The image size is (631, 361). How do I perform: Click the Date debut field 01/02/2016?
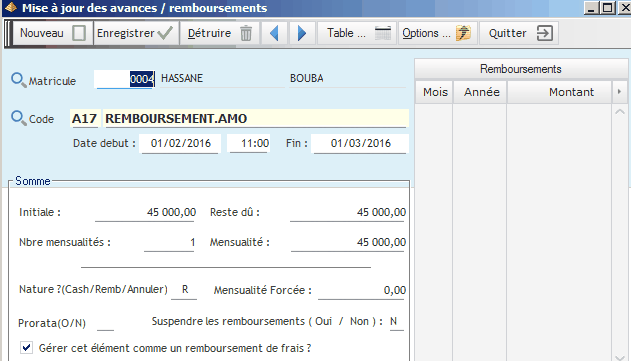180,143
